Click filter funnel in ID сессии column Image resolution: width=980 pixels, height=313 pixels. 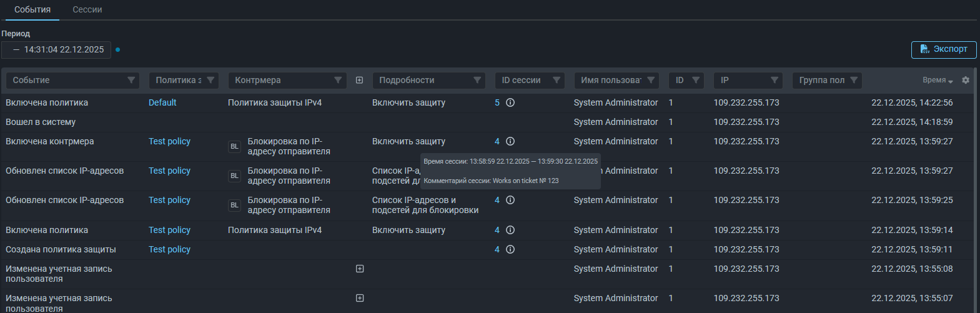[x=557, y=80]
